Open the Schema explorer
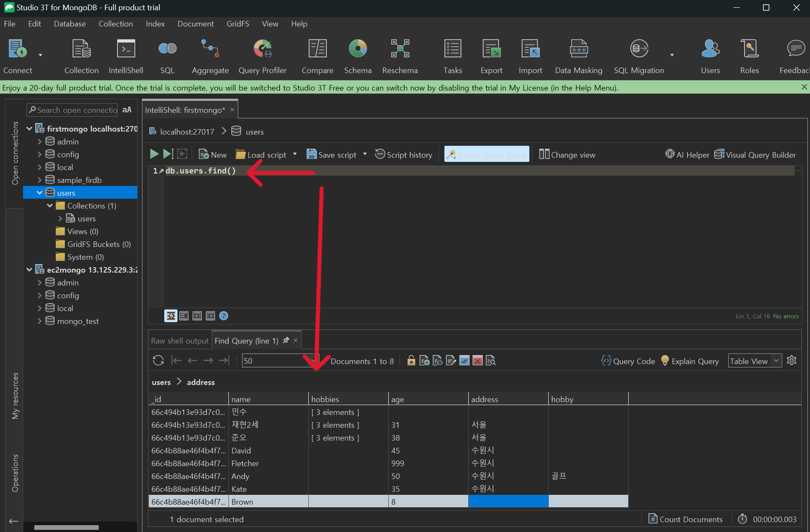This screenshot has height=532, width=810. [x=358, y=56]
